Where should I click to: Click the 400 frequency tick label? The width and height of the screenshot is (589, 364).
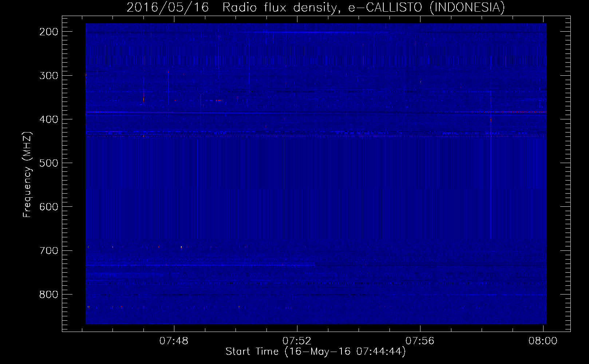[x=49, y=119]
